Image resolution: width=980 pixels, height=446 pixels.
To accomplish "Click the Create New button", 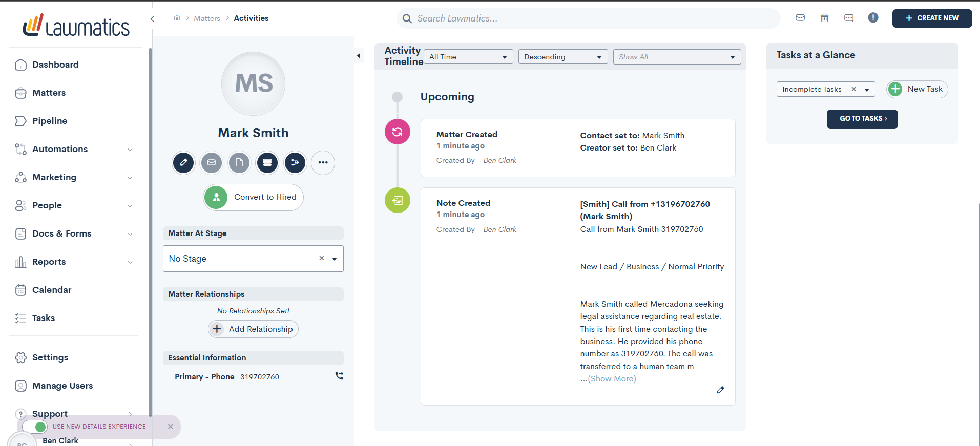I will [x=932, y=18].
